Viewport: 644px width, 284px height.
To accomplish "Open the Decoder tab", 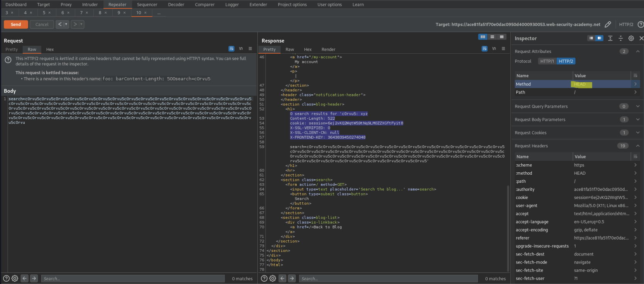I will (x=176, y=5).
